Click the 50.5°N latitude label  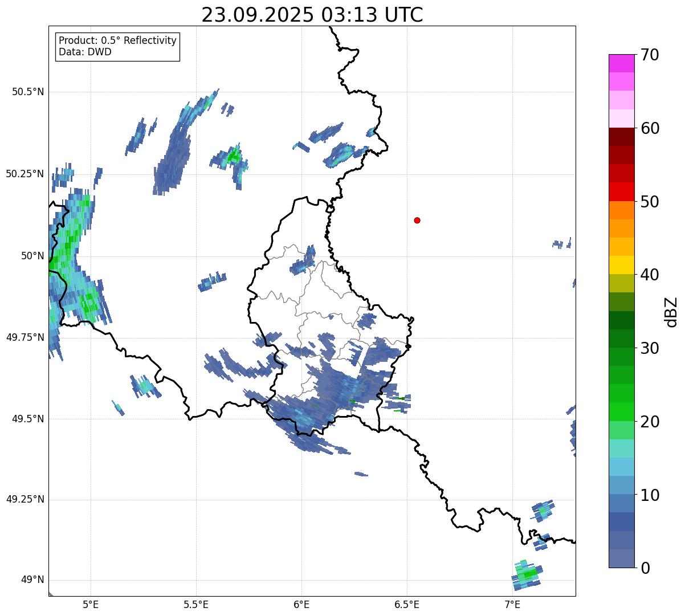coord(27,92)
